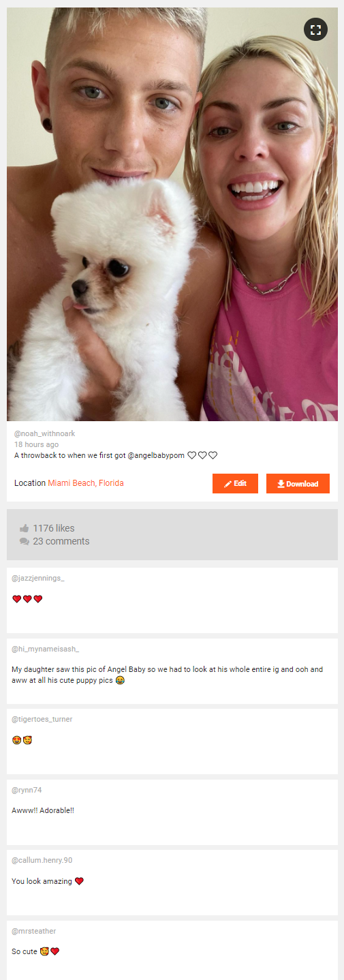Open commenter @mrsteather profile
This screenshot has width=344, height=980.
tap(34, 931)
